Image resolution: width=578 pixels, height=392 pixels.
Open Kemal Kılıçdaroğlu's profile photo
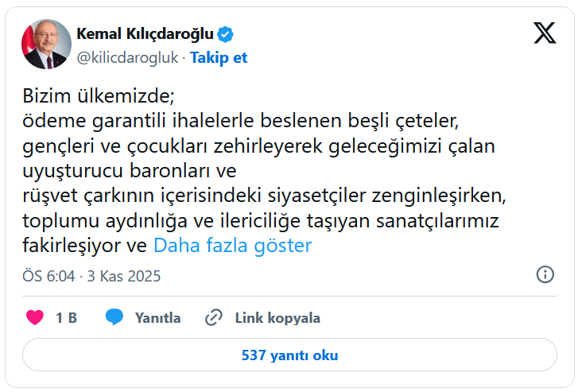click(x=45, y=45)
